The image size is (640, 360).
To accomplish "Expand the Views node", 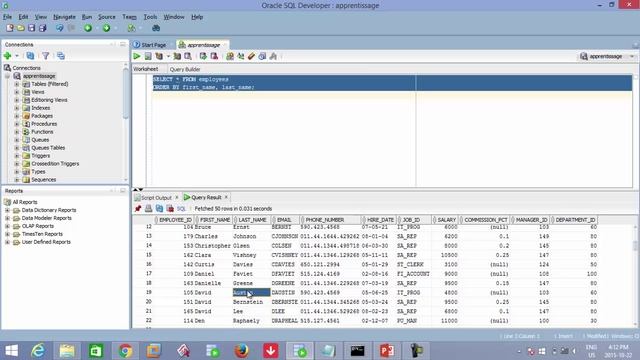I will pyautogui.click(x=17, y=92).
